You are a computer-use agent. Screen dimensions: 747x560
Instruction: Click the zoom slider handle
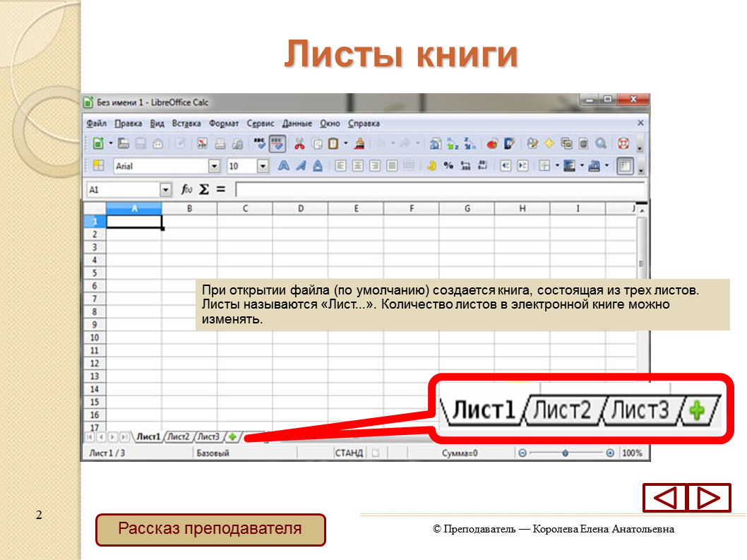[565, 453]
